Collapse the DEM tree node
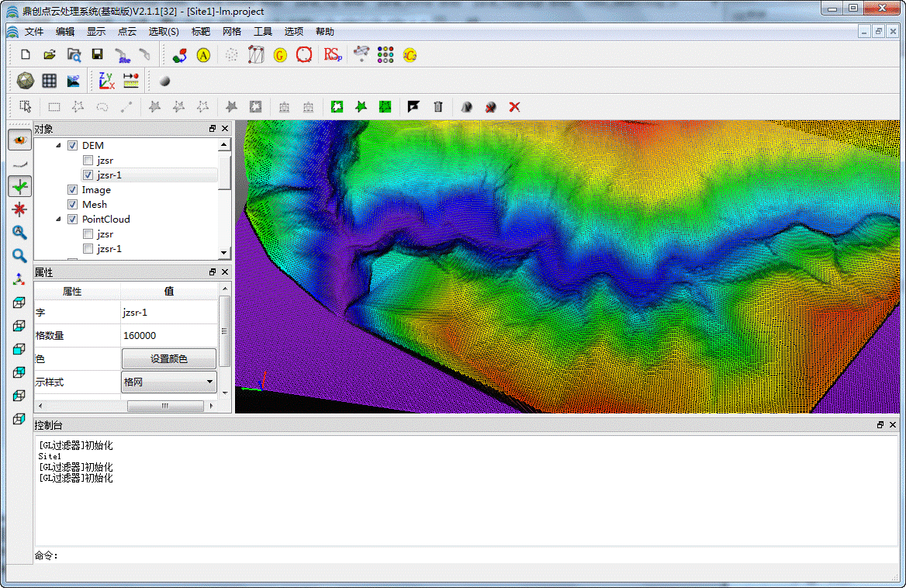The image size is (906, 588). click(59, 146)
